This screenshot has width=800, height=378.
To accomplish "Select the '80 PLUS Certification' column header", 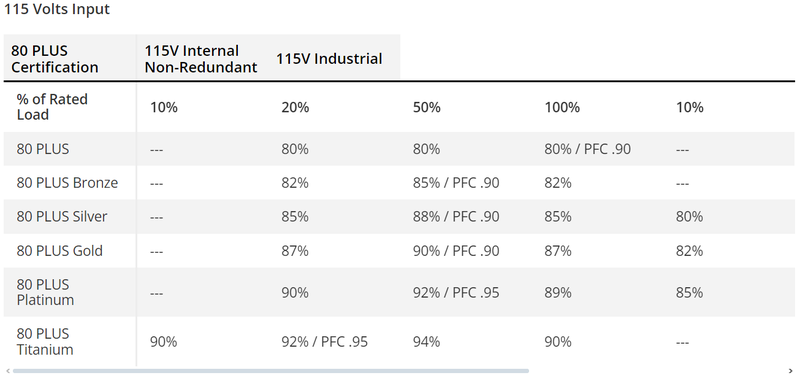I will coord(55,59).
